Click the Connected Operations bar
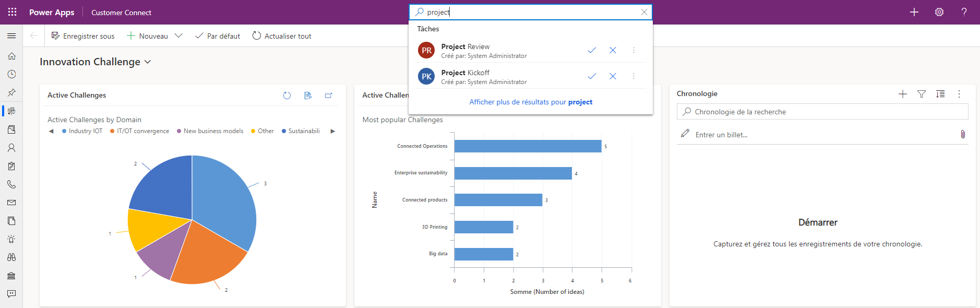Image resolution: width=980 pixels, height=308 pixels. click(528, 146)
